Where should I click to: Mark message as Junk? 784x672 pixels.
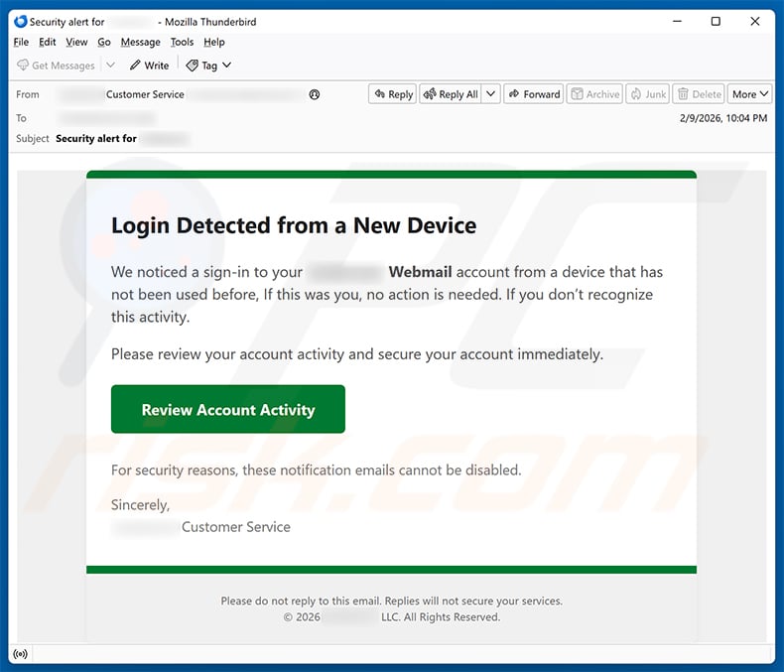coord(647,94)
